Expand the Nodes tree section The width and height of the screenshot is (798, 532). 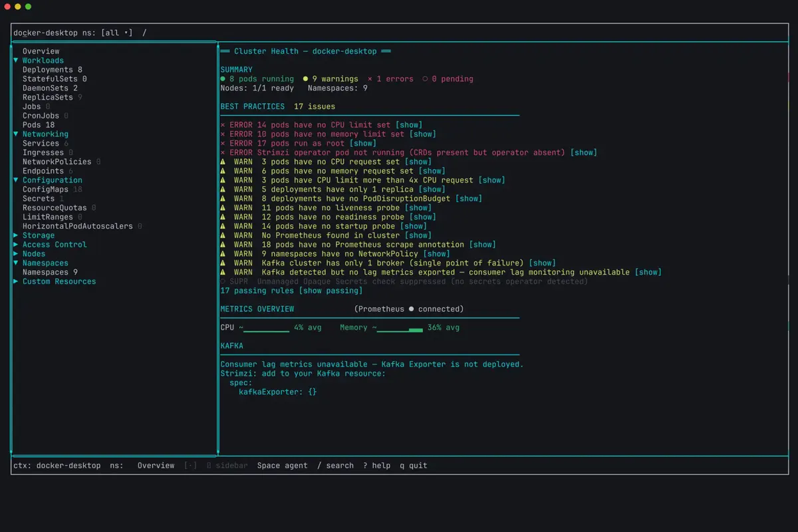16,254
